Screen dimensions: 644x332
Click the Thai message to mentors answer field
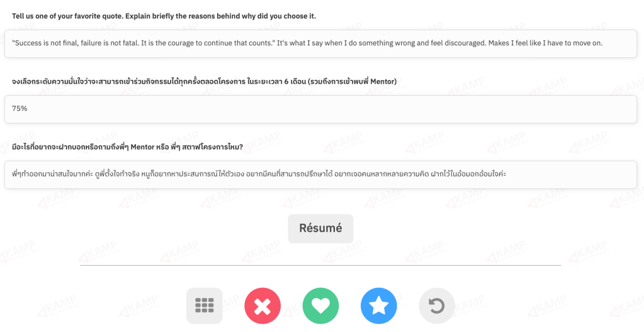(x=320, y=175)
